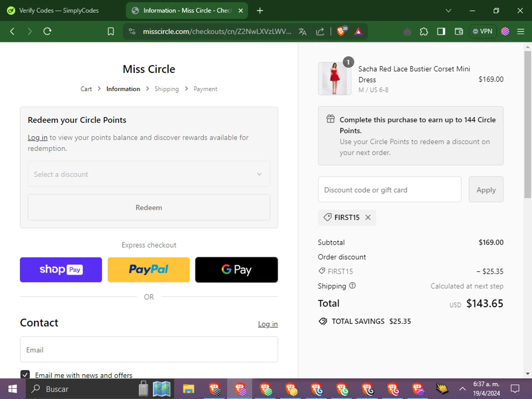The height and width of the screenshot is (399, 532).
Task: Open a new browser tab
Action: (260, 11)
